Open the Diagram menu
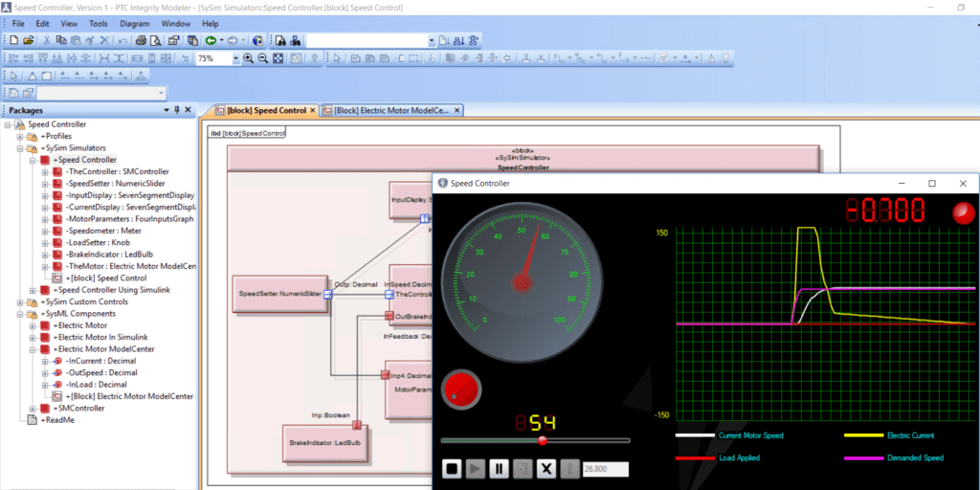The width and height of the screenshot is (980, 490). [134, 24]
